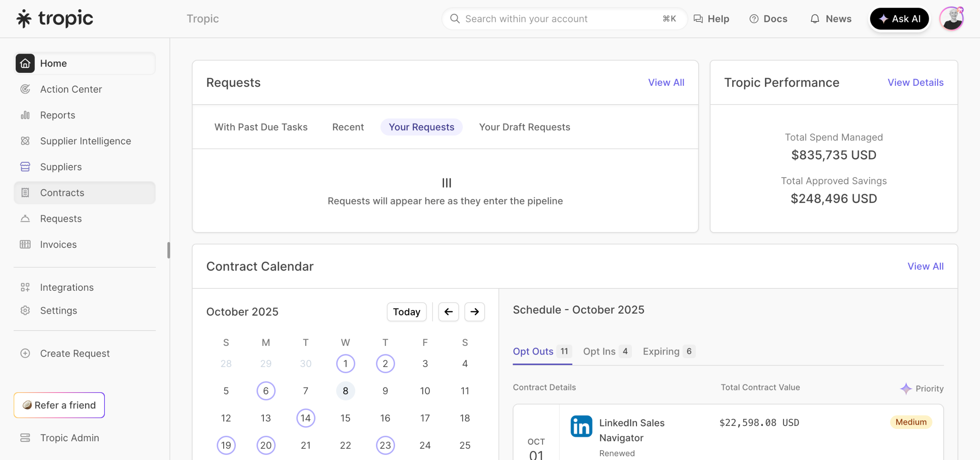Image resolution: width=980 pixels, height=460 pixels.
Task: Click the Supplier Intelligence sidebar icon
Action: click(25, 141)
